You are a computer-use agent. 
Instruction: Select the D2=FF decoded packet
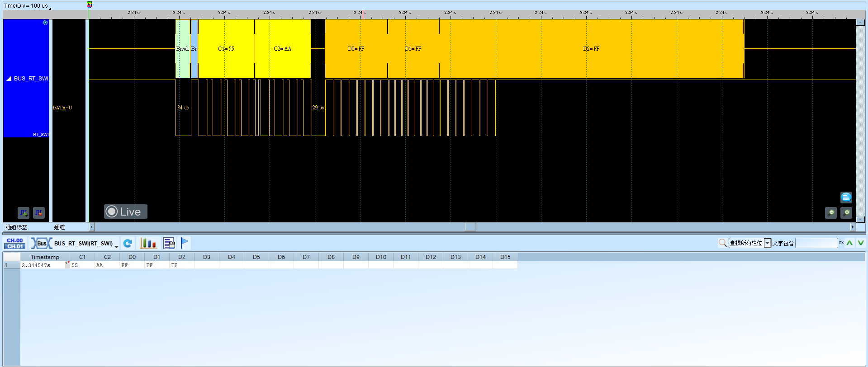592,49
